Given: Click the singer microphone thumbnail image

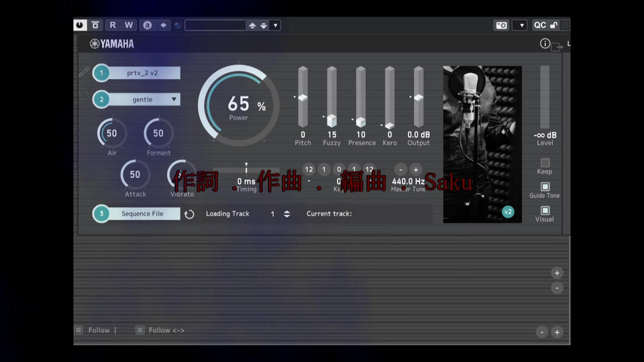Looking at the screenshot, I should click(x=482, y=144).
